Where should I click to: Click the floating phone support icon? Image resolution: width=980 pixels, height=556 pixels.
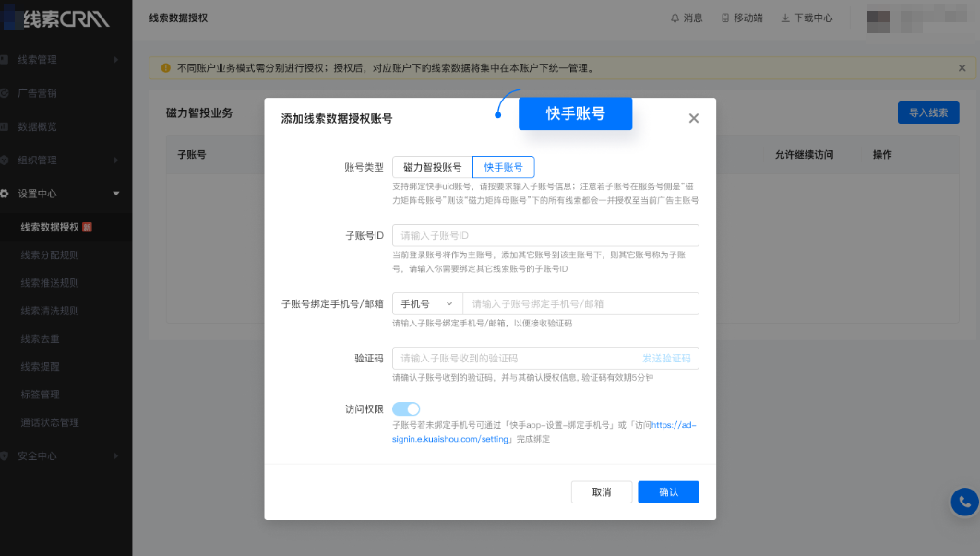point(964,502)
